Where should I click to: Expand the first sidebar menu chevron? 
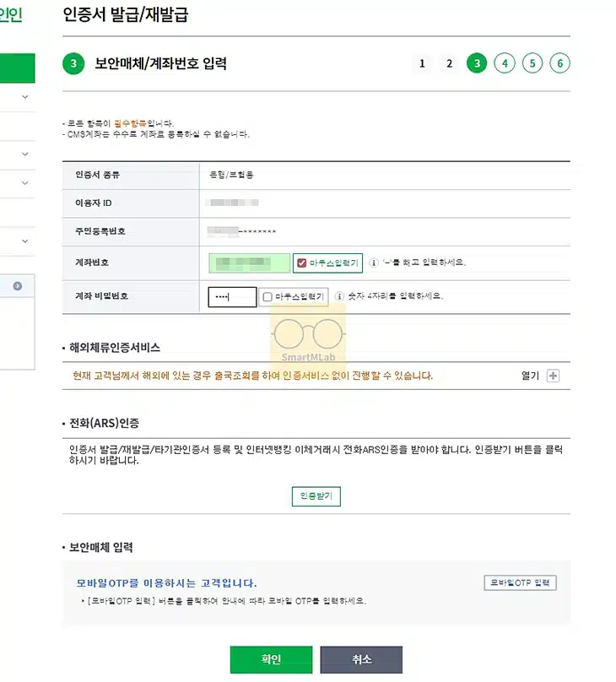pyautogui.click(x=24, y=96)
